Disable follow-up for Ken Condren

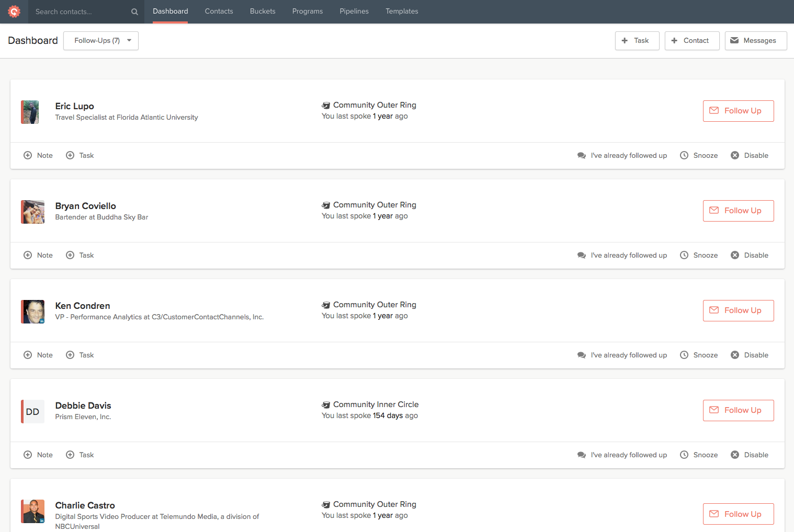coord(750,355)
